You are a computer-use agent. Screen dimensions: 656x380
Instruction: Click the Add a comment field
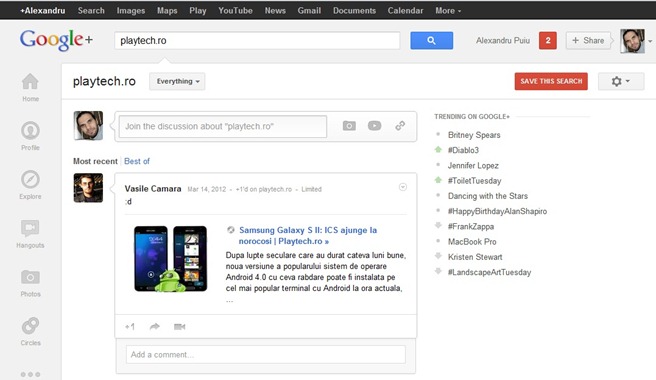pos(266,354)
